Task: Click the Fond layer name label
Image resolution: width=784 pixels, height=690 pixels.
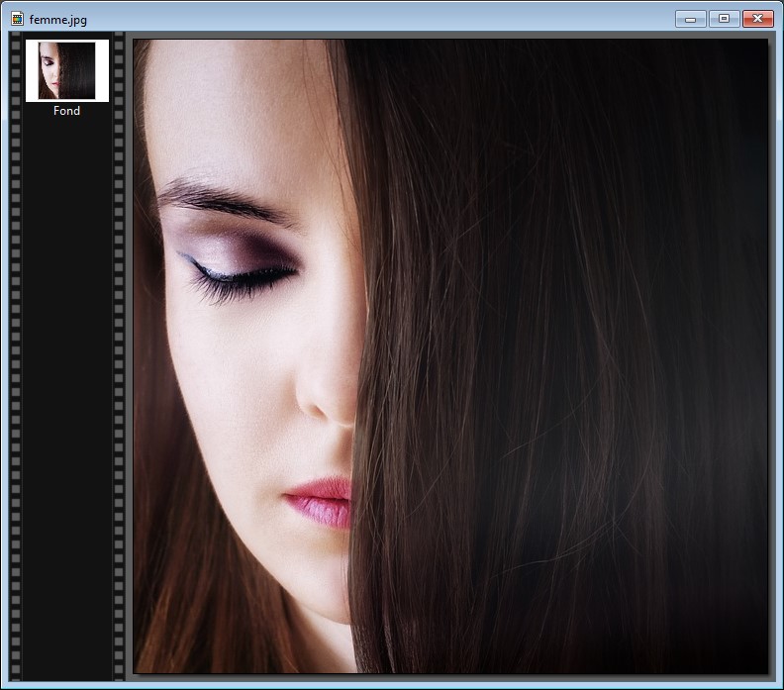Action: coord(66,111)
